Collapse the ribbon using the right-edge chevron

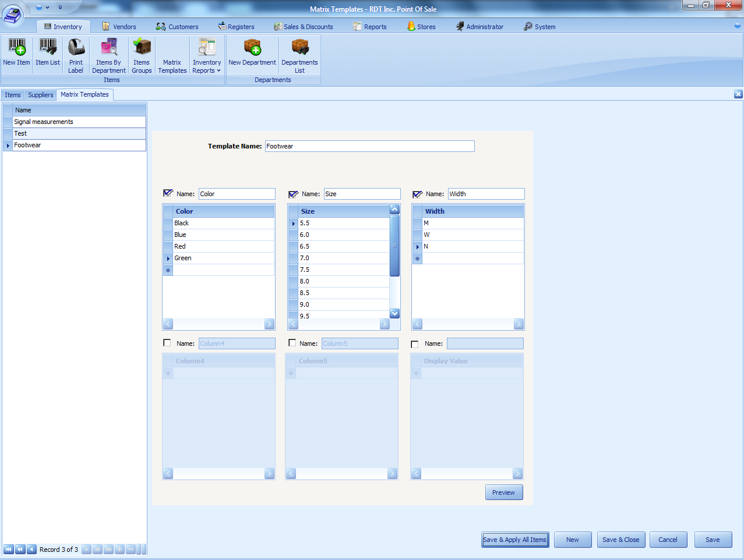coord(737,26)
